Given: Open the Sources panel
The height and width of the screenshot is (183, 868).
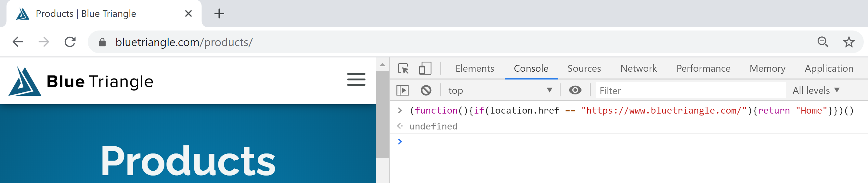Looking at the screenshot, I should tap(584, 69).
